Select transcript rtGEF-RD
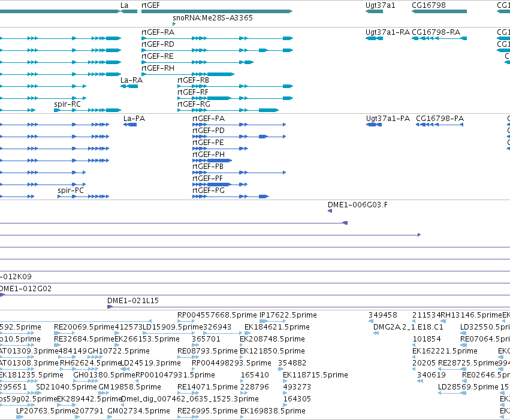The height and width of the screenshot is (420, 510). pos(158,44)
